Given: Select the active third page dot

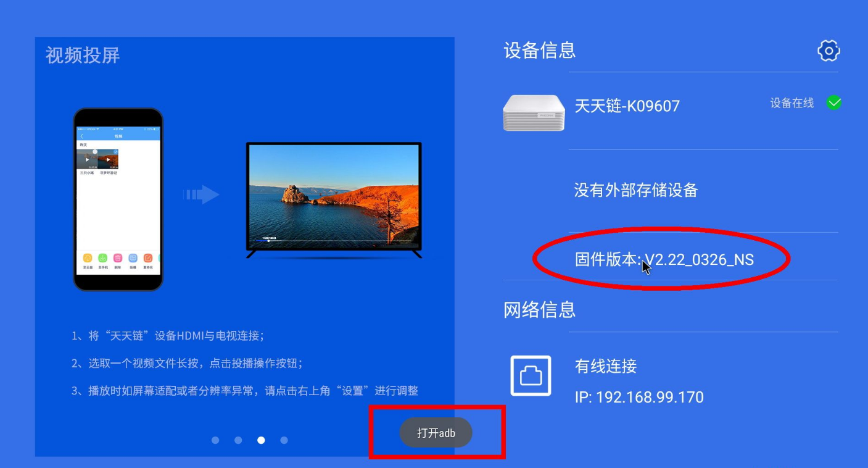Looking at the screenshot, I should [261, 440].
